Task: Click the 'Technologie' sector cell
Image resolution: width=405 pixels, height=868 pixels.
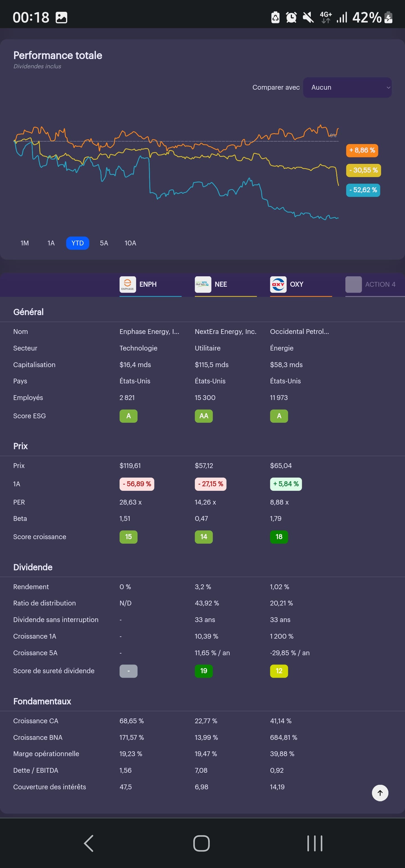Action: [138, 348]
